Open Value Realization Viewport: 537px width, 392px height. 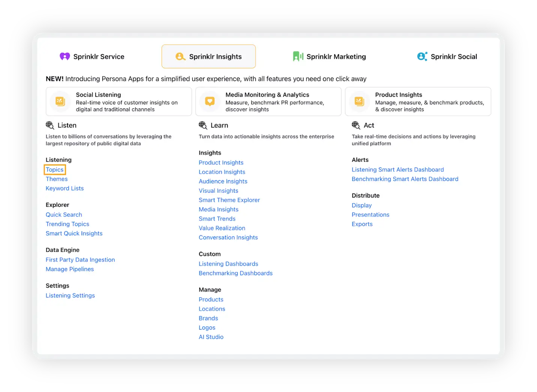222,228
